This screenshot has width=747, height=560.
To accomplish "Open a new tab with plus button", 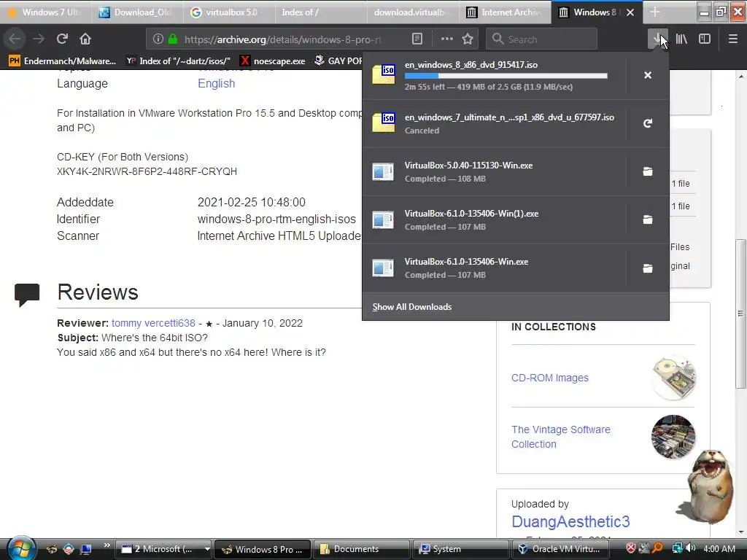I will (655, 12).
